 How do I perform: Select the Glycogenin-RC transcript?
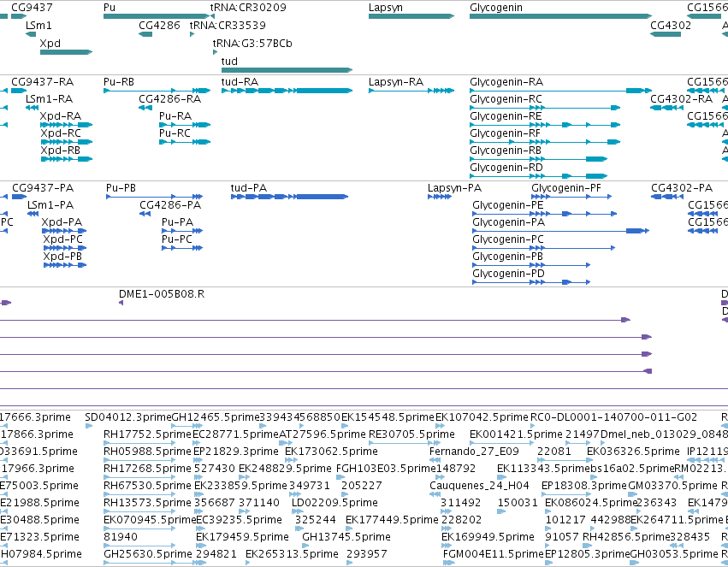point(545,108)
